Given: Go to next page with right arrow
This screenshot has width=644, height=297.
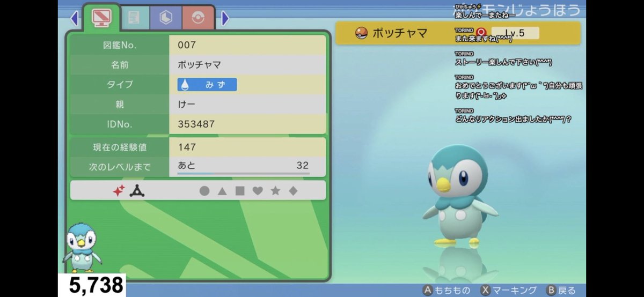Looking at the screenshot, I should (x=225, y=19).
